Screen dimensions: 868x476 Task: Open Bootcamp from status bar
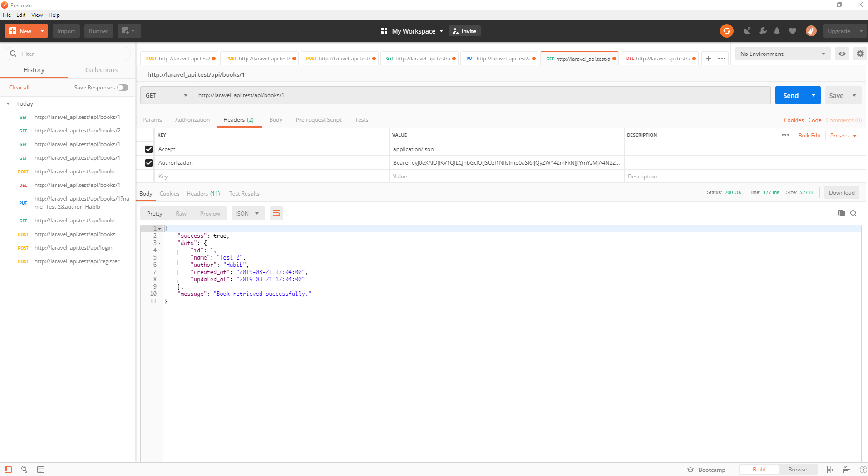(706, 470)
